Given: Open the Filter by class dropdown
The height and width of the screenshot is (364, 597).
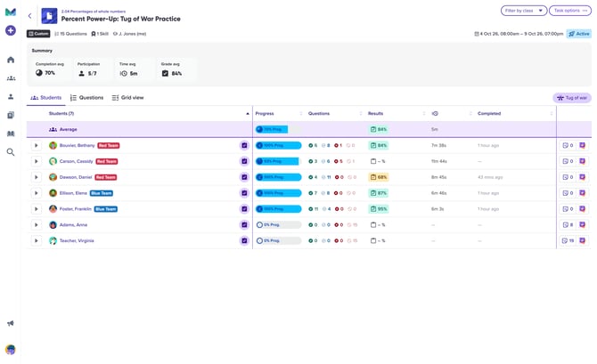Looking at the screenshot, I should point(524,11).
